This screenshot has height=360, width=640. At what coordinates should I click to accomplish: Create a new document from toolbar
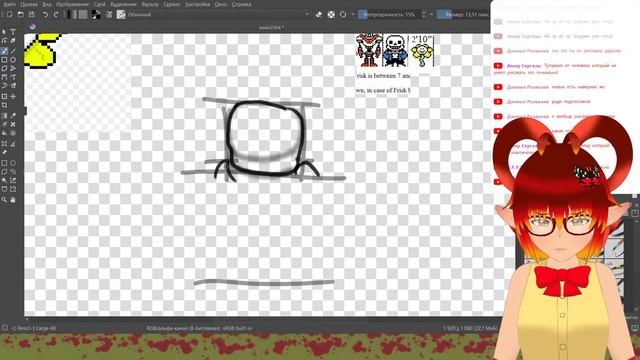pos(9,14)
